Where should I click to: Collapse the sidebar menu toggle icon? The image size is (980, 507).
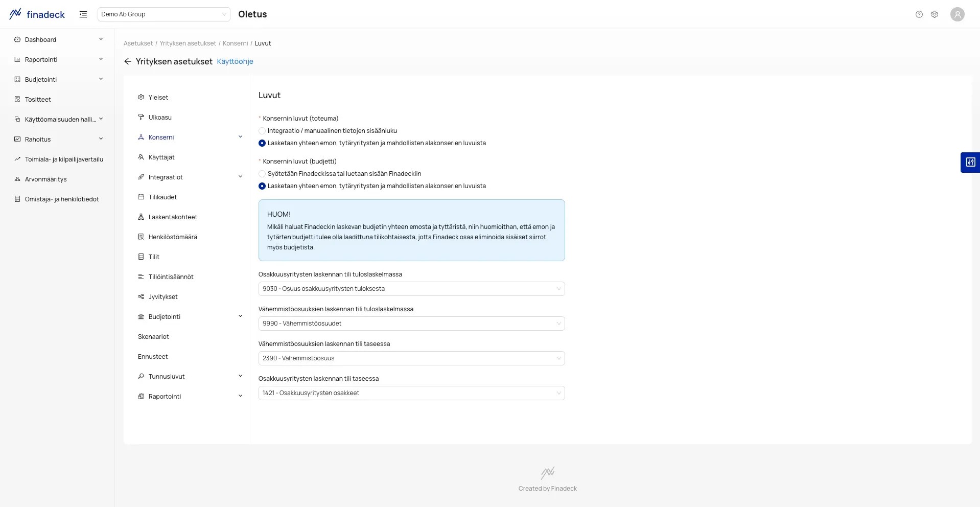point(83,14)
